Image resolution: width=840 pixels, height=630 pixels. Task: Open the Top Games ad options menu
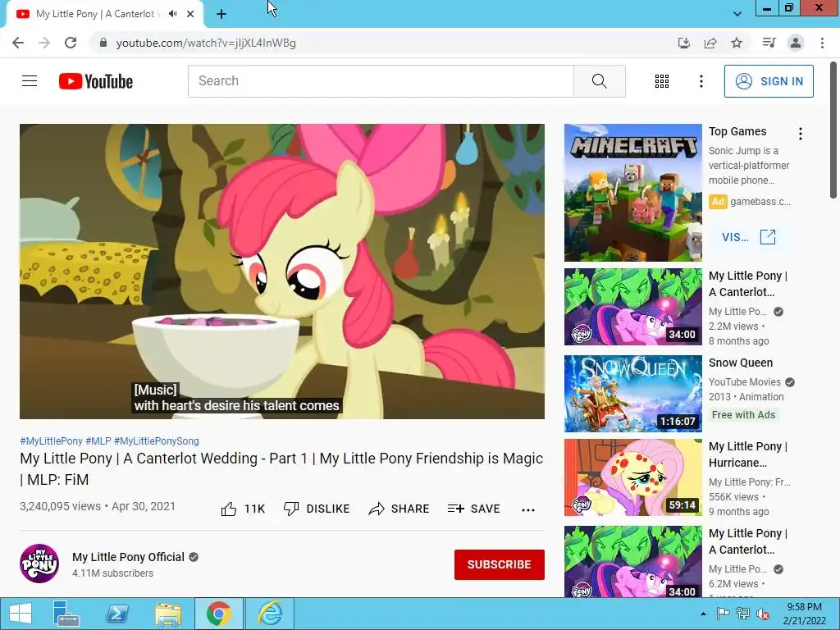[x=801, y=134]
